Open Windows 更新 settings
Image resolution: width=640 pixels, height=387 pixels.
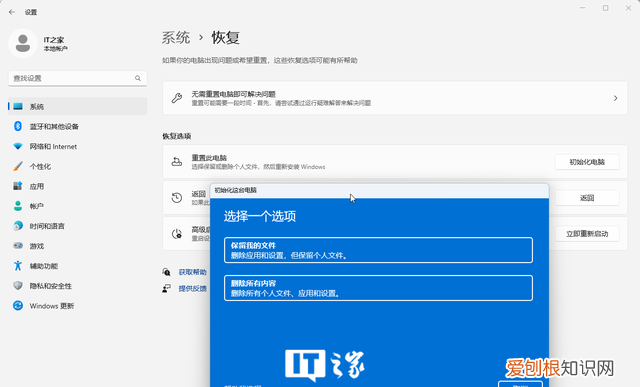tap(78, 305)
